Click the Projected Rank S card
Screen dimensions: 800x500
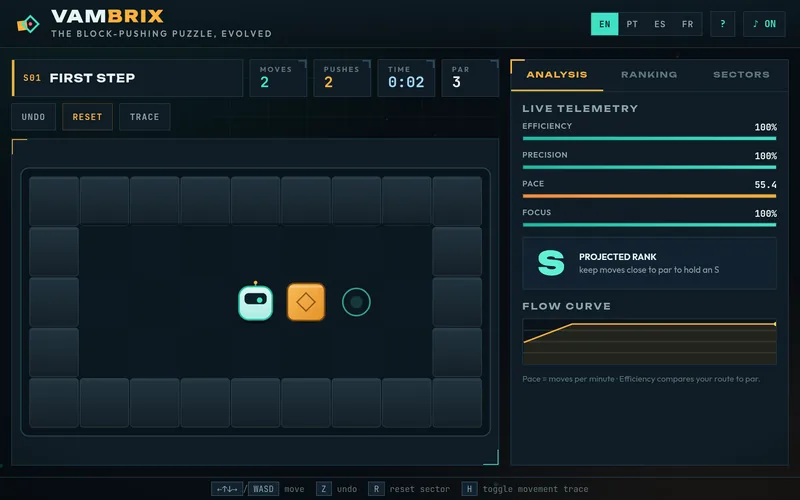649,263
